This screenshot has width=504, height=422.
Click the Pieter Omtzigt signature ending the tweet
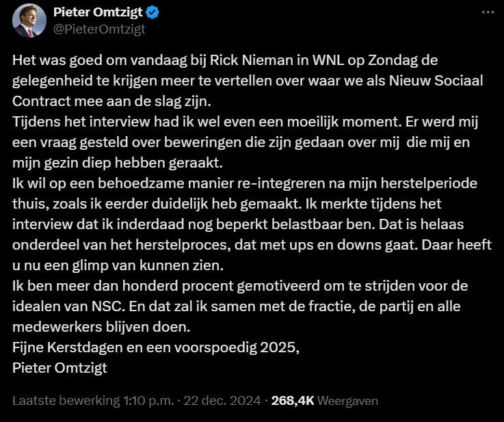(x=59, y=368)
